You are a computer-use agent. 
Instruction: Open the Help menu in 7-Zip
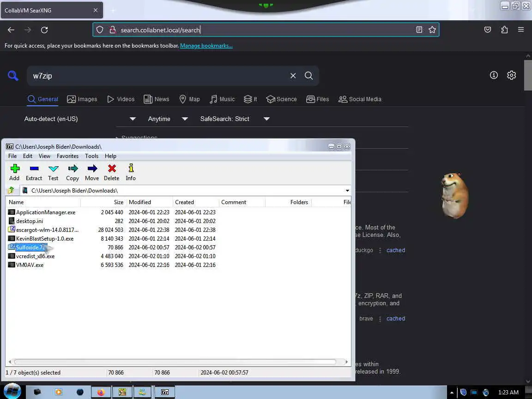point(110,156)
